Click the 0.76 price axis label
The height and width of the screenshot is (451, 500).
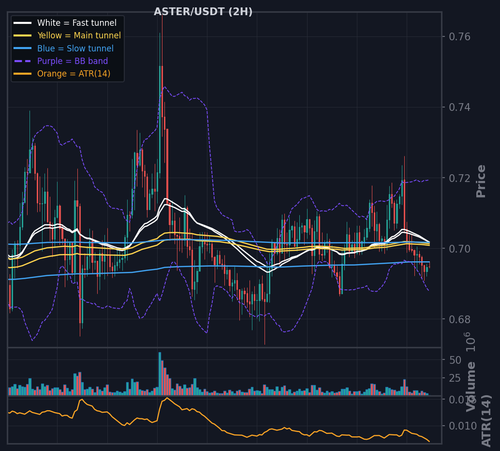[x=460, y=36]
